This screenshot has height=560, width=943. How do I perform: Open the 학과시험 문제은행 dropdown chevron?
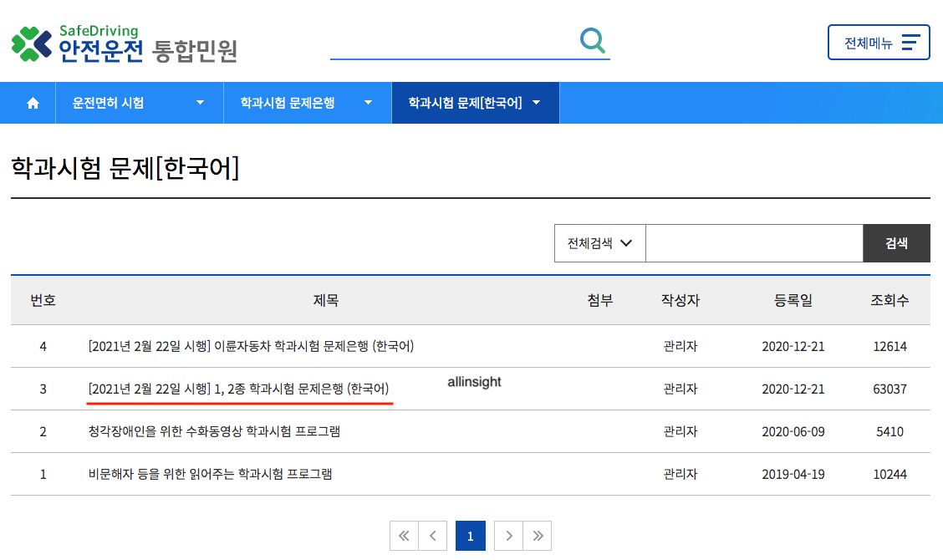368,102
